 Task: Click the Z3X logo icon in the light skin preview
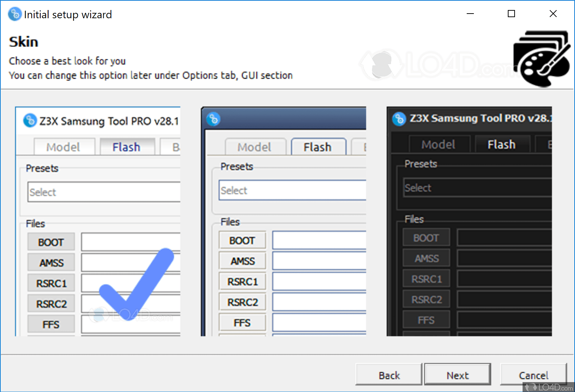[x=30, y=121]
